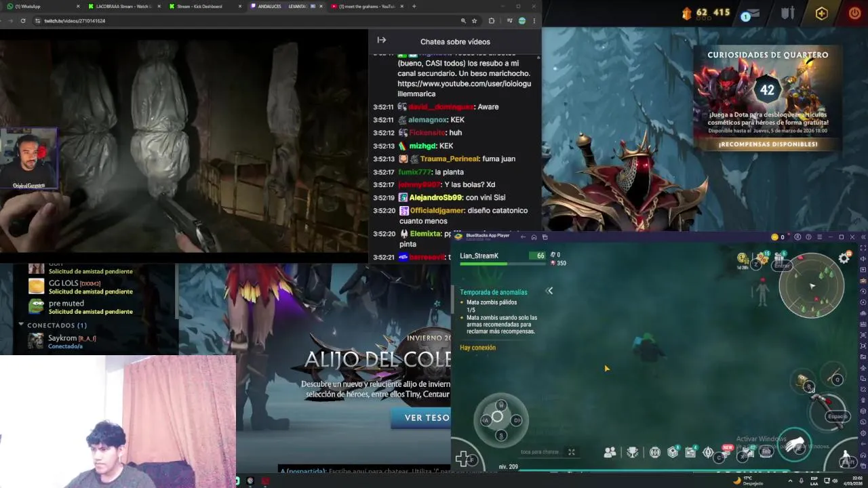Open the discount tag icon with badge 15
868x488 pixels.
[763, 258]
